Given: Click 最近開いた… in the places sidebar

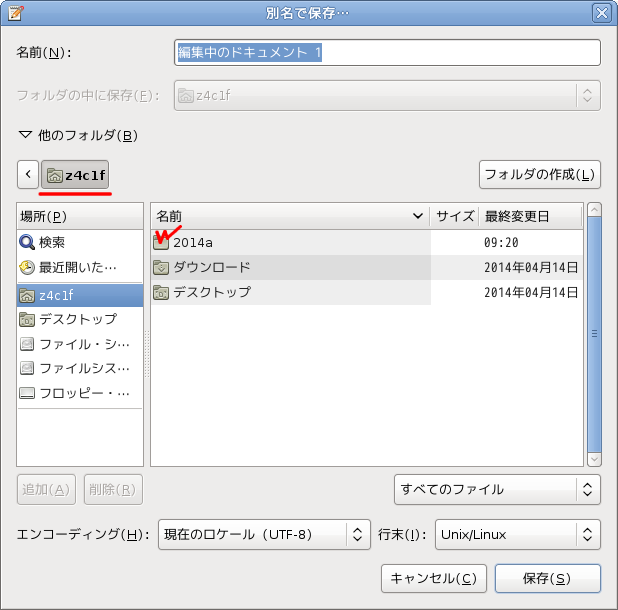Looking at the screenshot, I should pos(78,268).
